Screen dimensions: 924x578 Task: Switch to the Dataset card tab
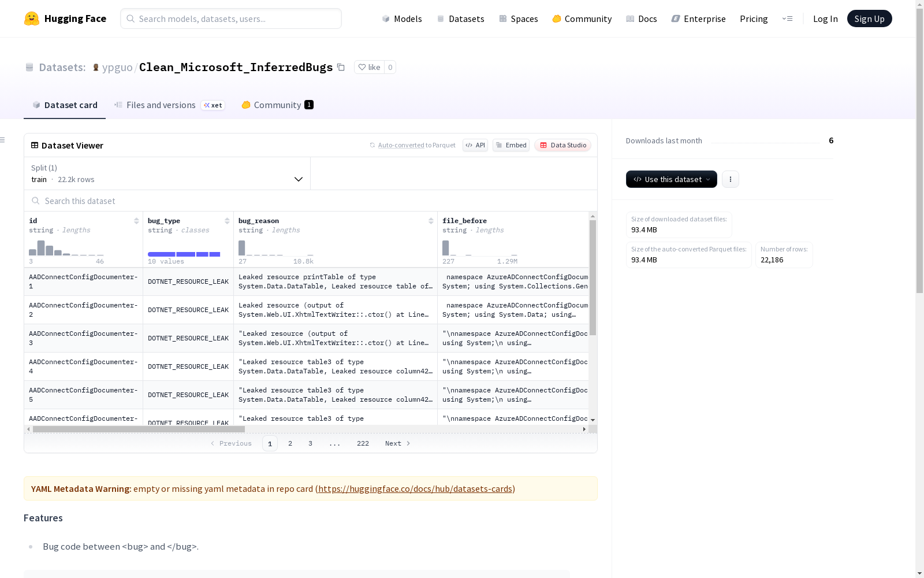click(x=65, y=105)
